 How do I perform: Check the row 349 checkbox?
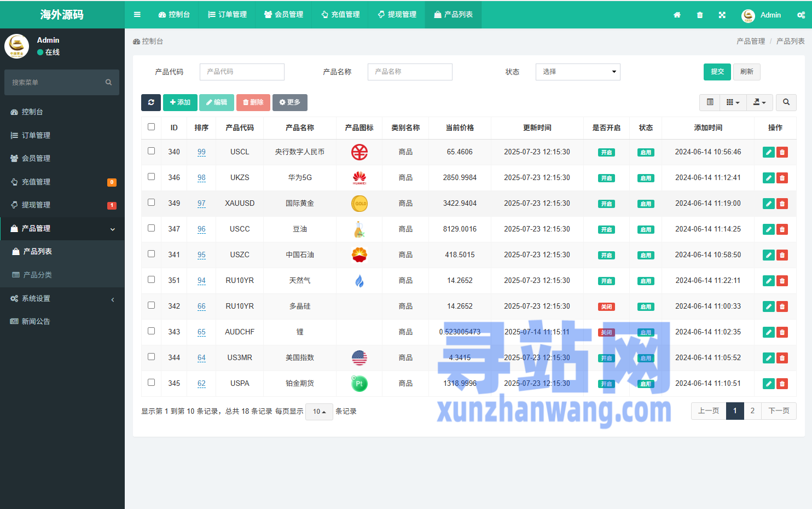(x=151, y=203)
